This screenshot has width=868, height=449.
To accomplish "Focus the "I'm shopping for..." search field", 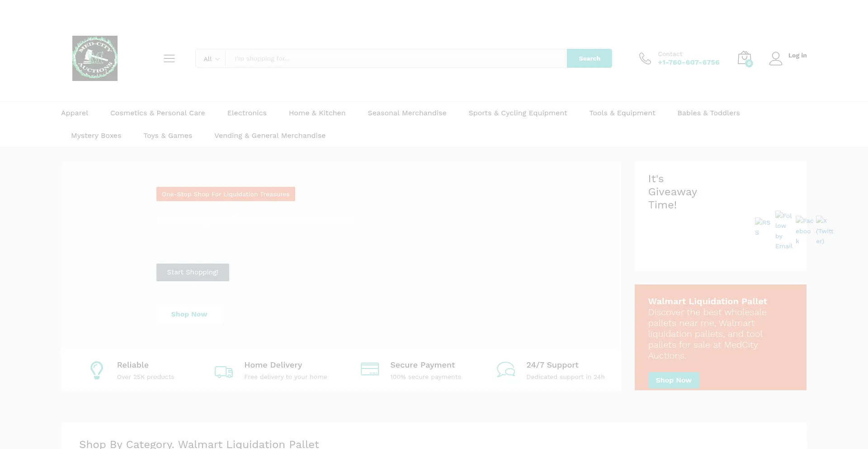I will [396, 59].
